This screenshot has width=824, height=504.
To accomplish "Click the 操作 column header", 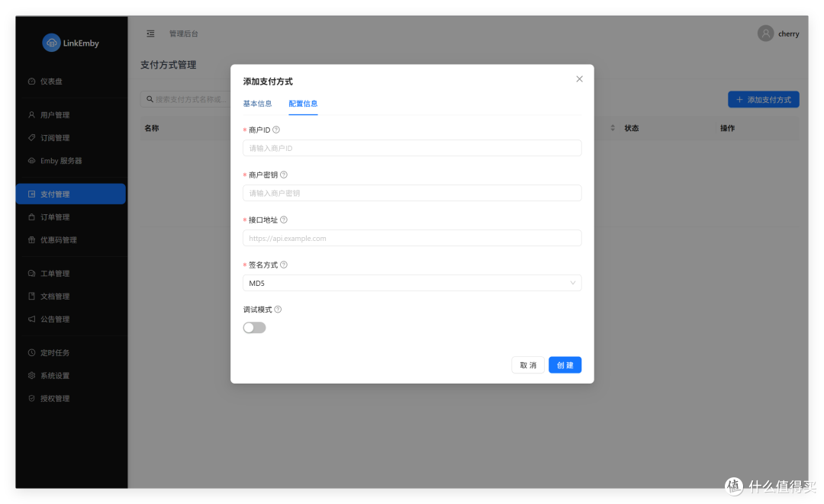I will [727, 128].
